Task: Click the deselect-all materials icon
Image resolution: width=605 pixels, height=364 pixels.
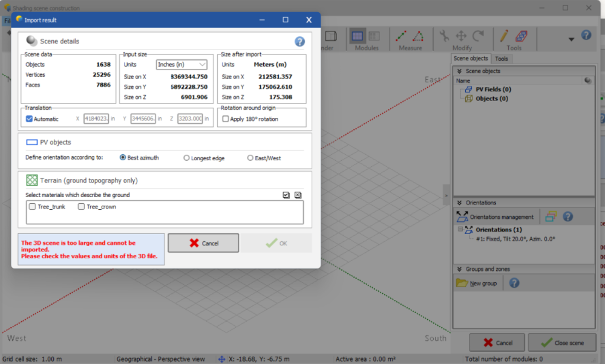Action: (x=298, y=195)
